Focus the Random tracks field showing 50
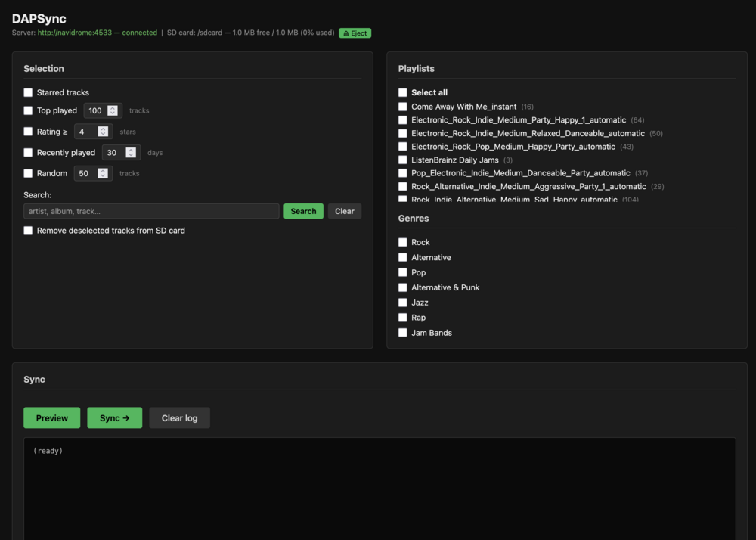The image size is (756, 540). point(93,173)
